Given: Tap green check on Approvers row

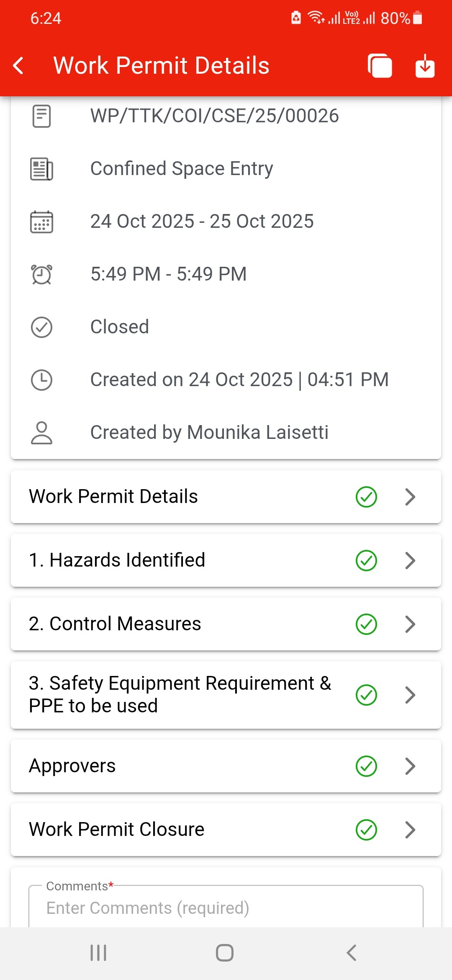Looking at the screenshot, I should pos(366,766).
